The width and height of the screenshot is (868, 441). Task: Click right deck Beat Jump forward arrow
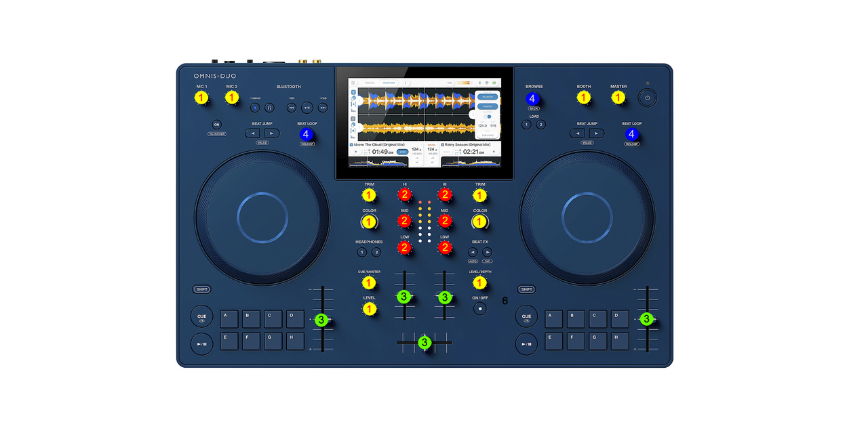point(596,133)
